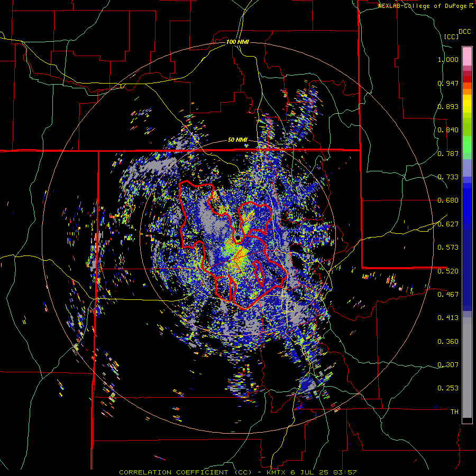Select the 0.360 scale value
This screenshot has width=476, height=476.
[448, 341]
